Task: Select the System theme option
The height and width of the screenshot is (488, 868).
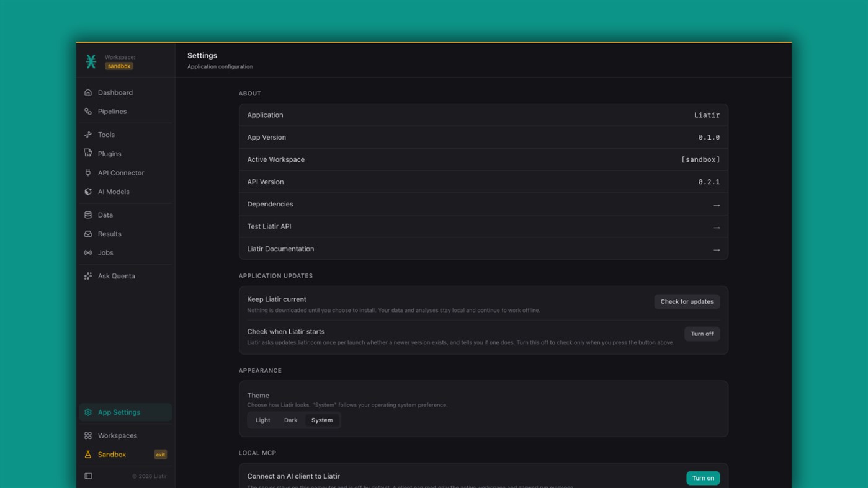Action: coord(322,420)
